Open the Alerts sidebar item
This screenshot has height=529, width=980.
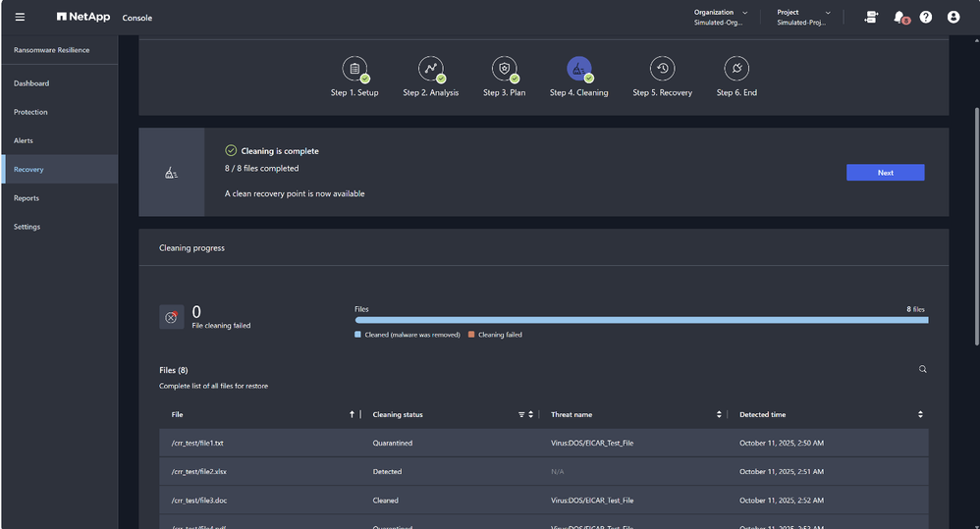pos(24,140)
